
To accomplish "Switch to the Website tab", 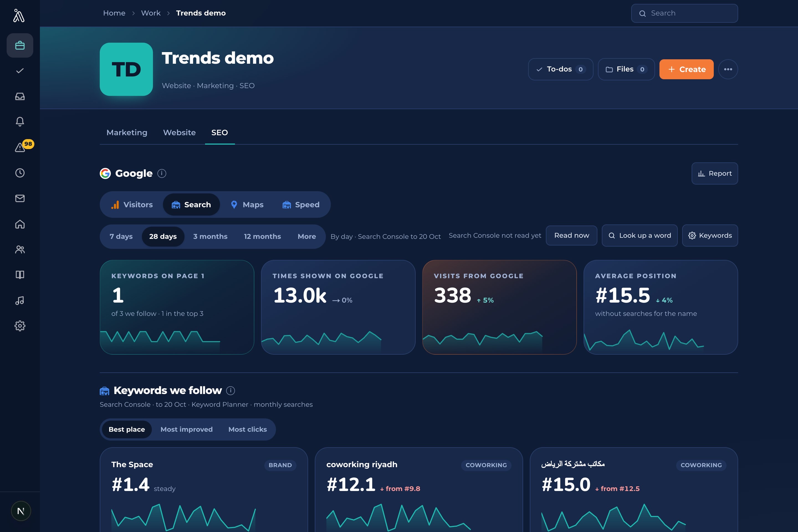I will [x=180, y=133].
